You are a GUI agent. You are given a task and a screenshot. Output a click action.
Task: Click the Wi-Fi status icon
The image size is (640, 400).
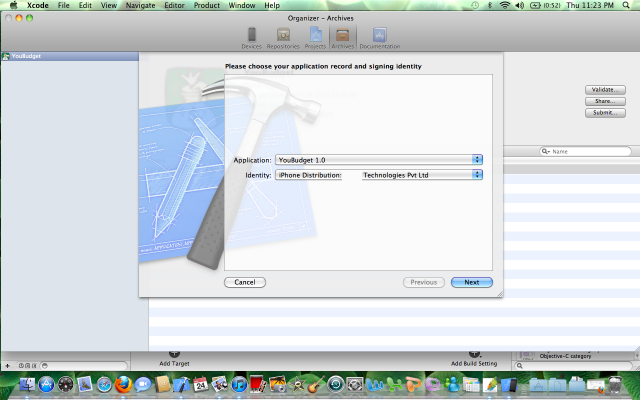pyautogui.click(x=505, y=5)
